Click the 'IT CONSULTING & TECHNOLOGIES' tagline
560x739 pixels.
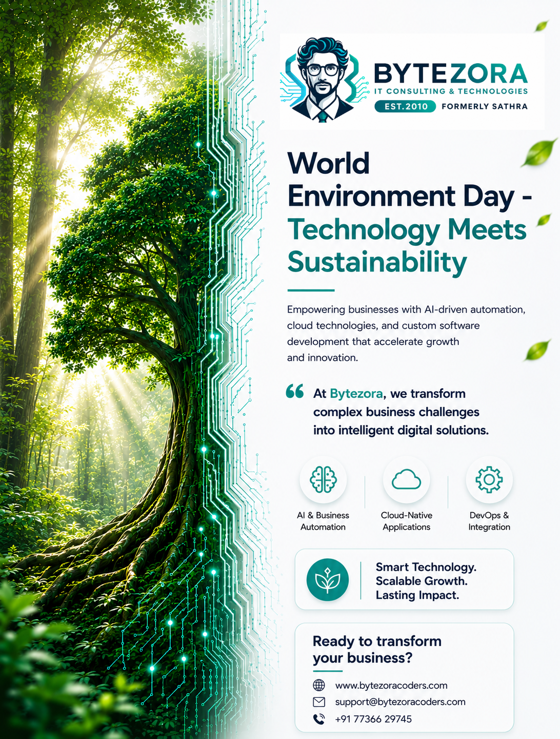tap(451, 91)
